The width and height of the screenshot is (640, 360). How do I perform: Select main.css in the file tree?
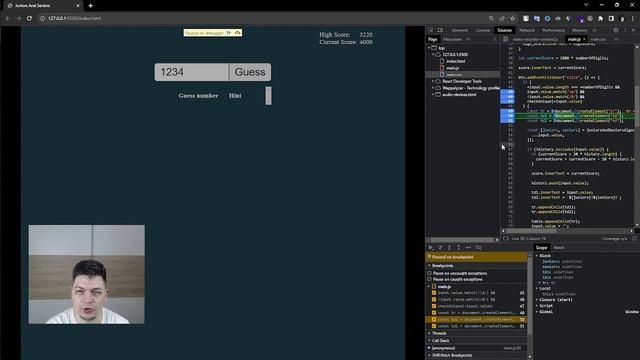[x=453, y=75]
